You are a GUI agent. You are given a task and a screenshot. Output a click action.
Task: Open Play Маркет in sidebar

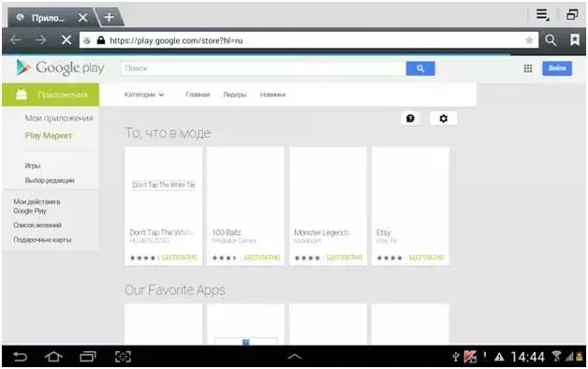pyautogui.click(x=49, y=136)
